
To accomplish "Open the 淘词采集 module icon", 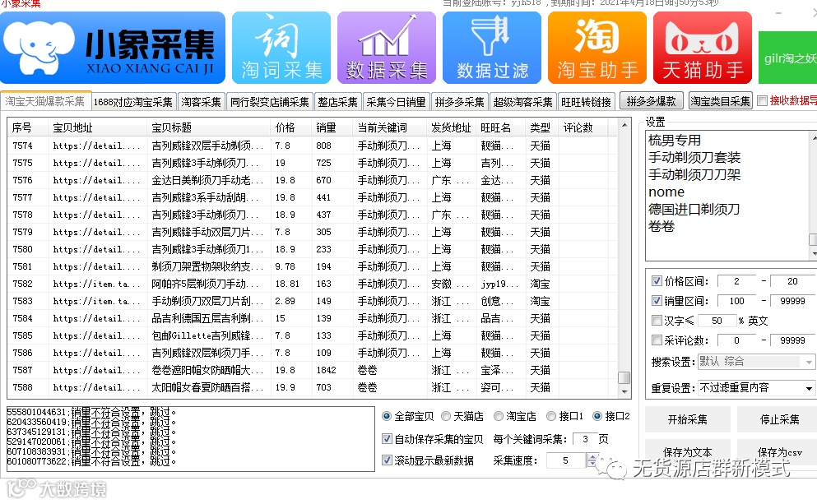I will click(281, 48).
